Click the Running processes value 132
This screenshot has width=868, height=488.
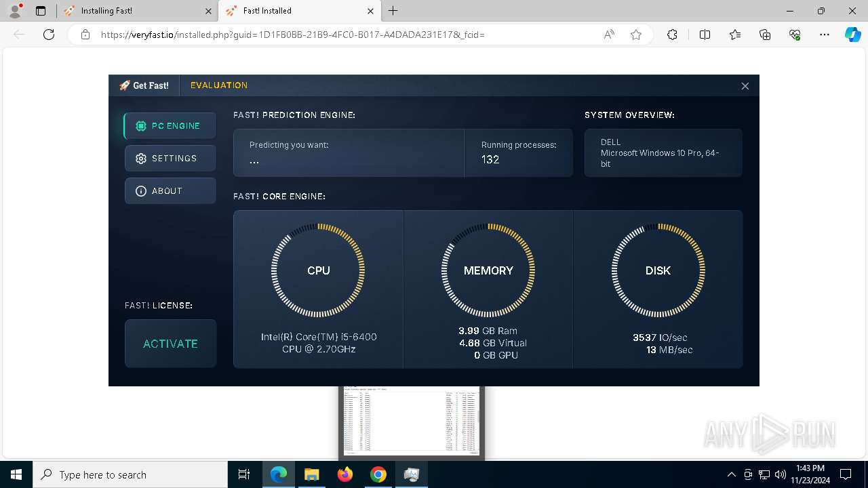pyautogui.click(x=490, y=160)
